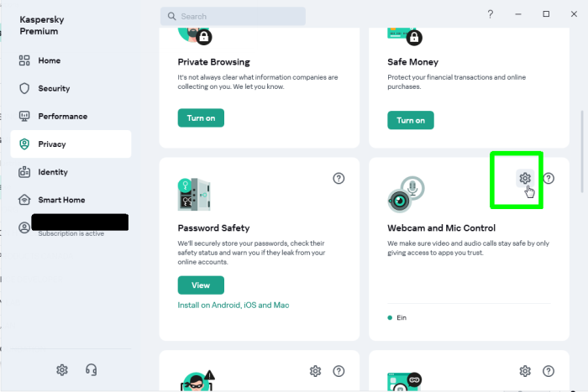Open the Home section in sidebar
Viewport: 588px width, 392px height.
point(49,60)
